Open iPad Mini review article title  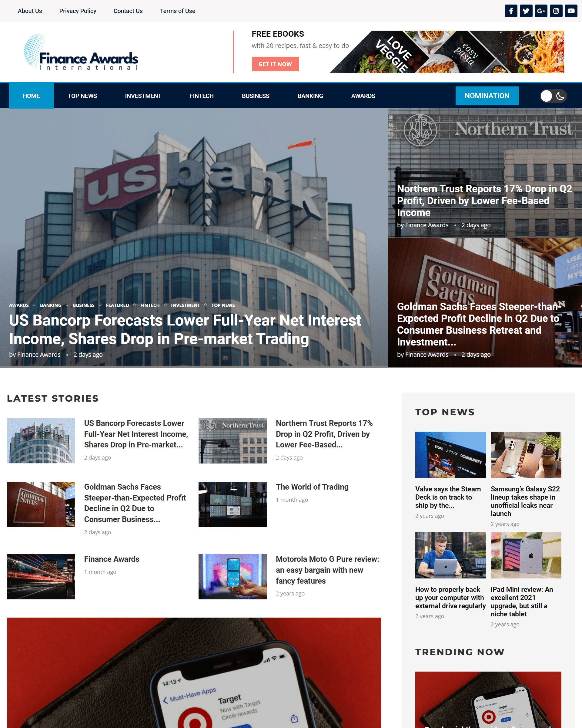click(x=522, y=602)
